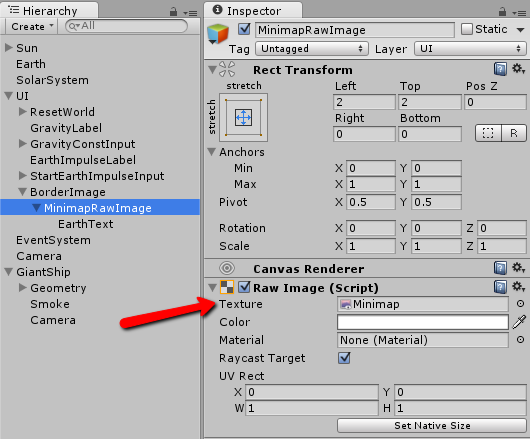Select the Color eyedropper tool
This screenshot has height=439, width=530.
tap(519, 322)
